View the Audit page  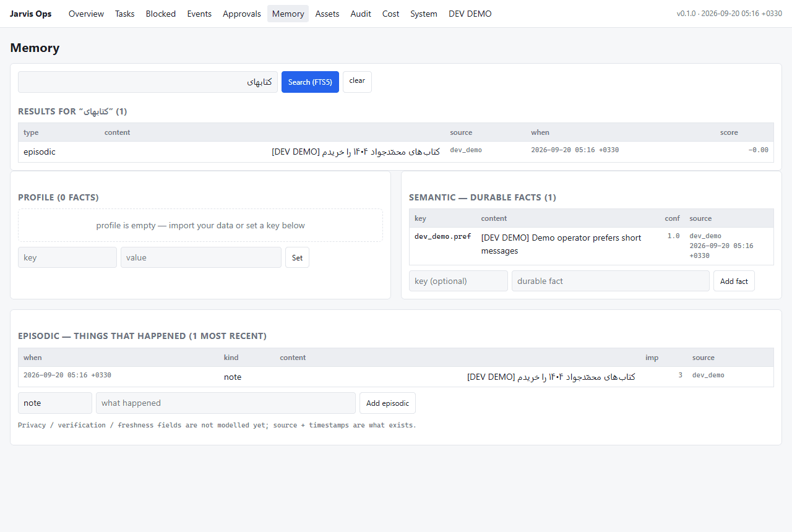click(x=361, y=14)
